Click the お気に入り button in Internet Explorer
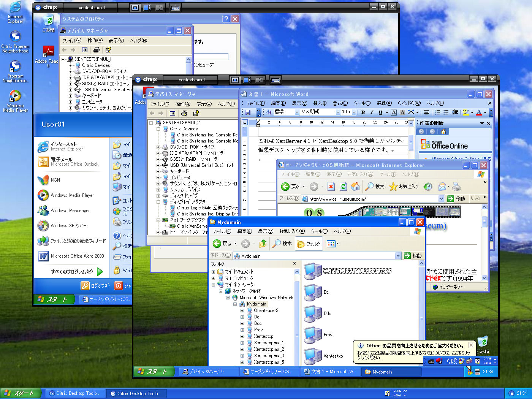Viewport: 532px width, 399px height. pos(404,186)
